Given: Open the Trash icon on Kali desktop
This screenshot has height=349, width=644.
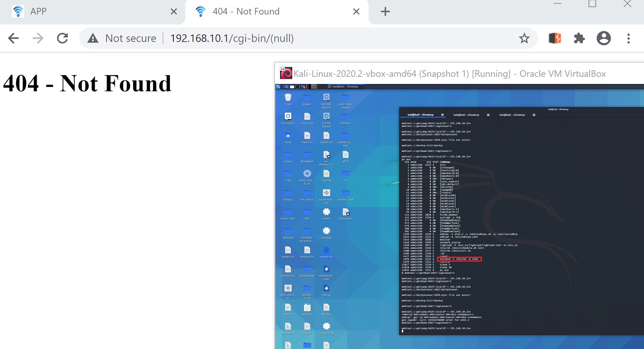Looking at the screenshot, I should 288,99.
